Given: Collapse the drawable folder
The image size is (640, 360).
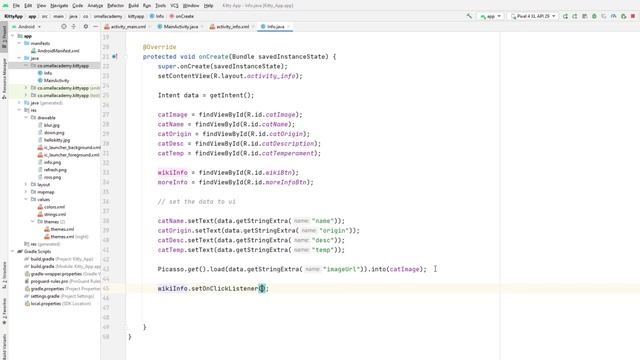Looking at the screenshot, I should pyautogui.click(x=26, y=118).
